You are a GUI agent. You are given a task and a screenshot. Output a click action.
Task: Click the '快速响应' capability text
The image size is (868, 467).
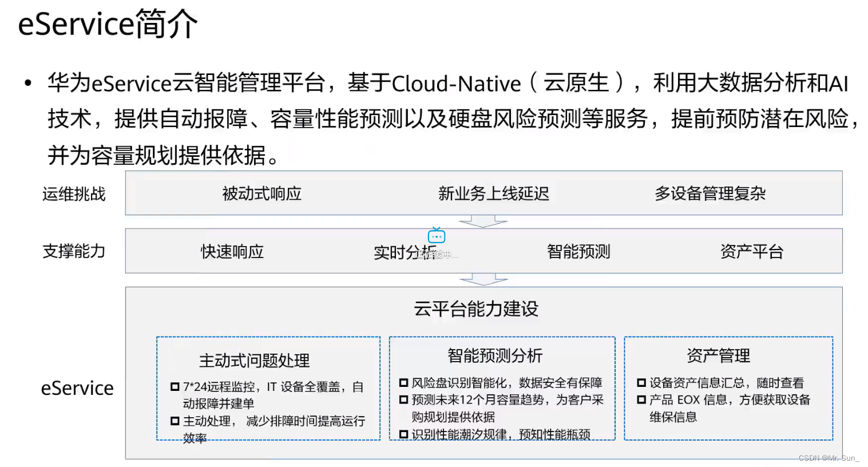click(232, 251)
